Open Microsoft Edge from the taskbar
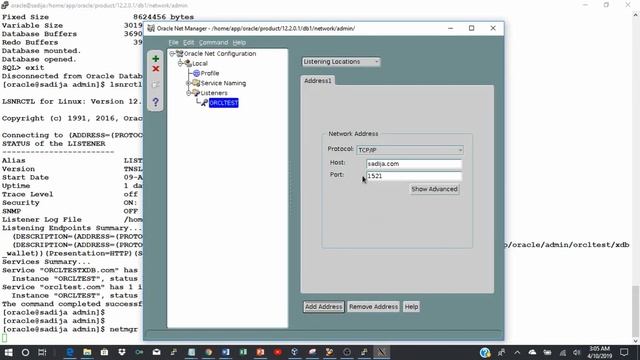The height and width of the screenshot is (360, 640). point(70,352)
